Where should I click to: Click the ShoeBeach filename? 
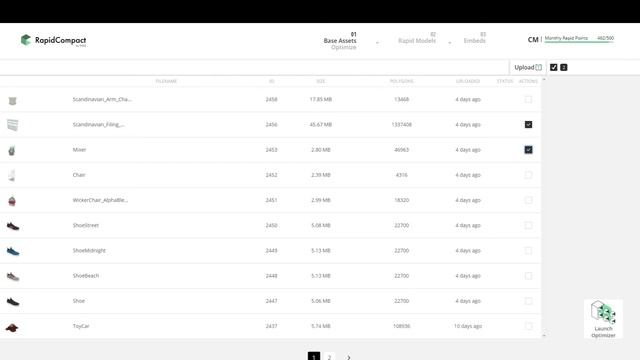(86, 276)
